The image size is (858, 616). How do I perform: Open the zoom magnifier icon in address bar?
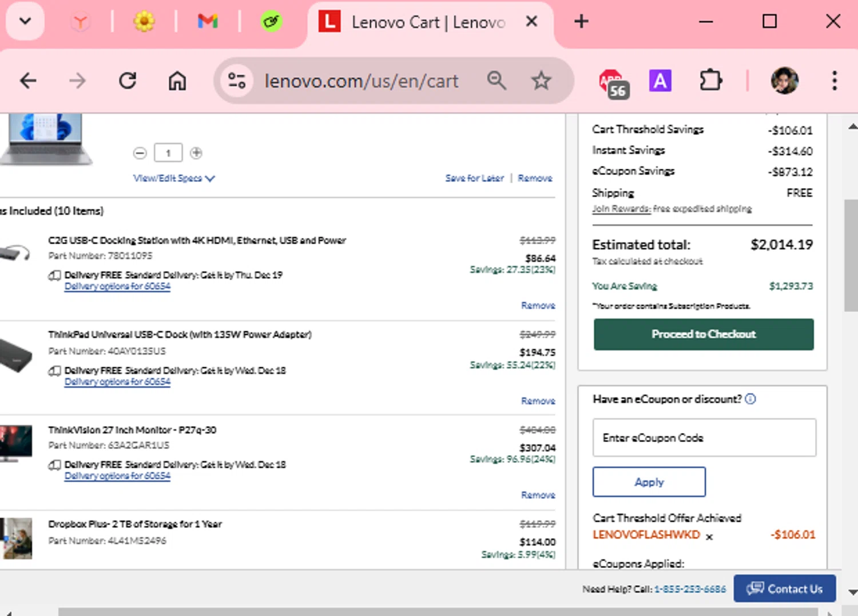click(x=496, y=81)
